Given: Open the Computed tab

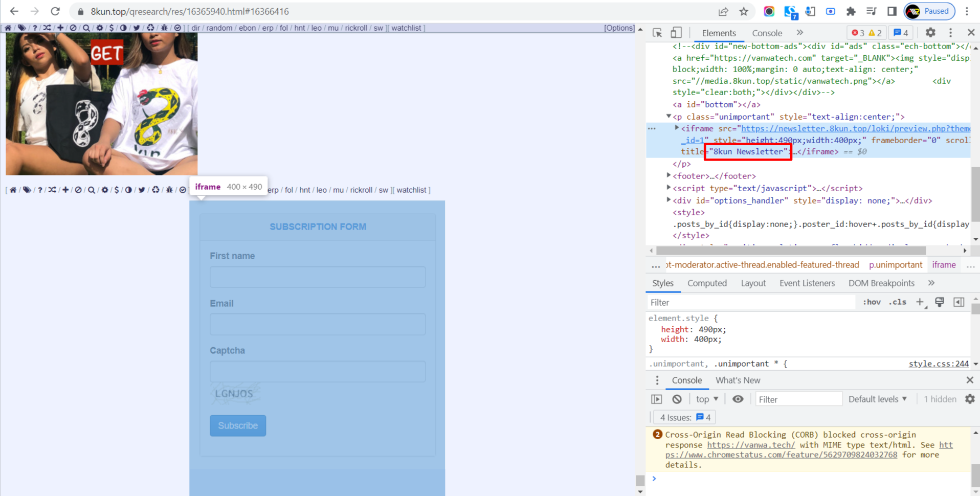Looking at the screenshot, I should tap(707, 283).
